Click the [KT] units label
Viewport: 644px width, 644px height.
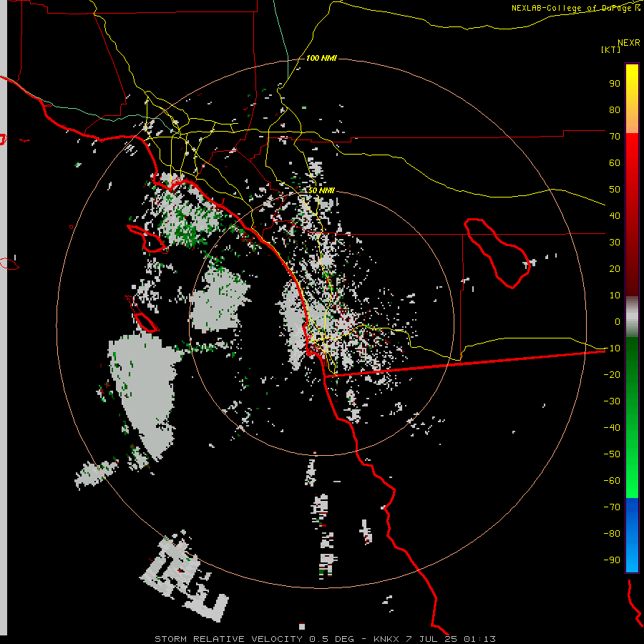pyautogui.click(x=611, y=49)
